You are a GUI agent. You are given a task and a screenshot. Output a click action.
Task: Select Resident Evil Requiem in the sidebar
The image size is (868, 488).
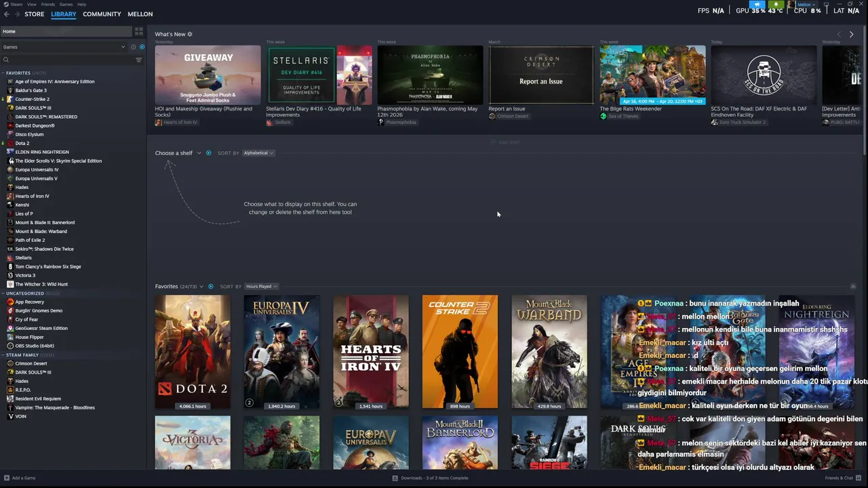(x=38, y=399)
